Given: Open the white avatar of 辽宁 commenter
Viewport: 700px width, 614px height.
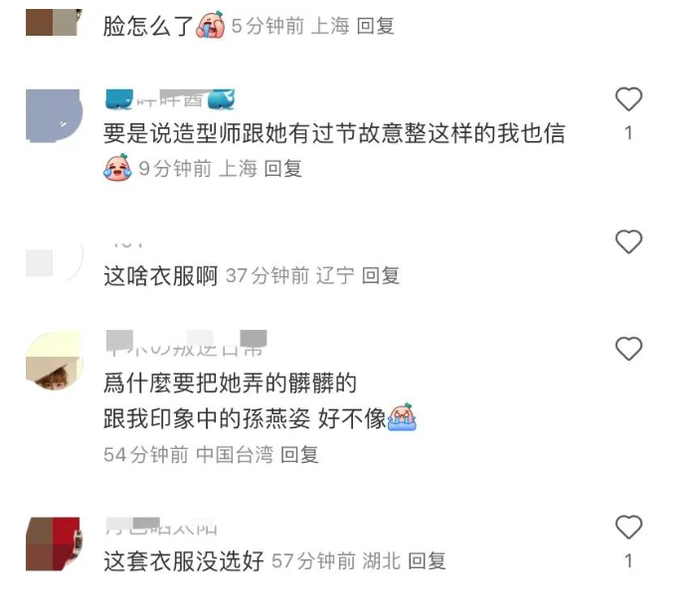Looking at the screenshot, I should click(54, 262).
